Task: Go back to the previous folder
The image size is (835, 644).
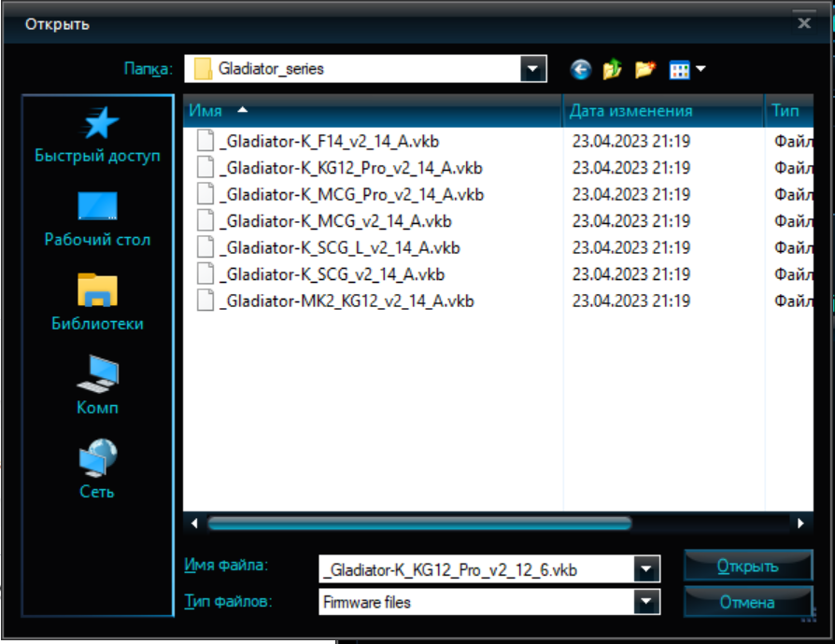Action: [580, 69]
